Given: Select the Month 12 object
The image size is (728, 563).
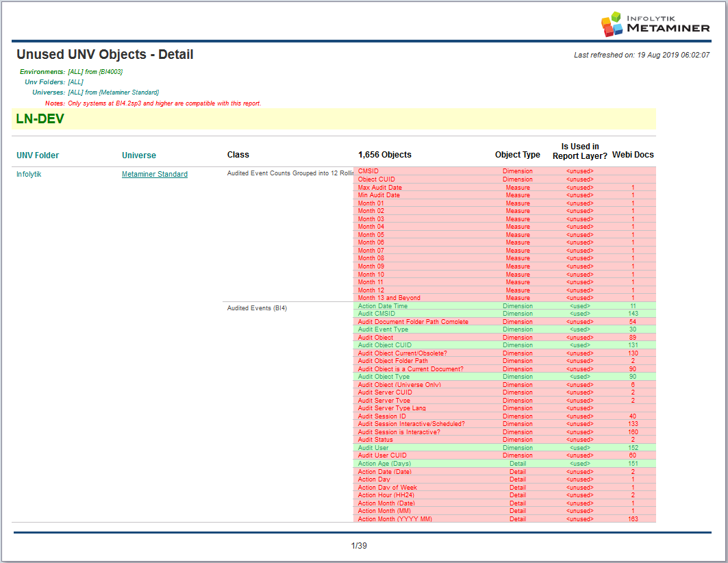Looking at the screenshot, I should pos(371,290).
